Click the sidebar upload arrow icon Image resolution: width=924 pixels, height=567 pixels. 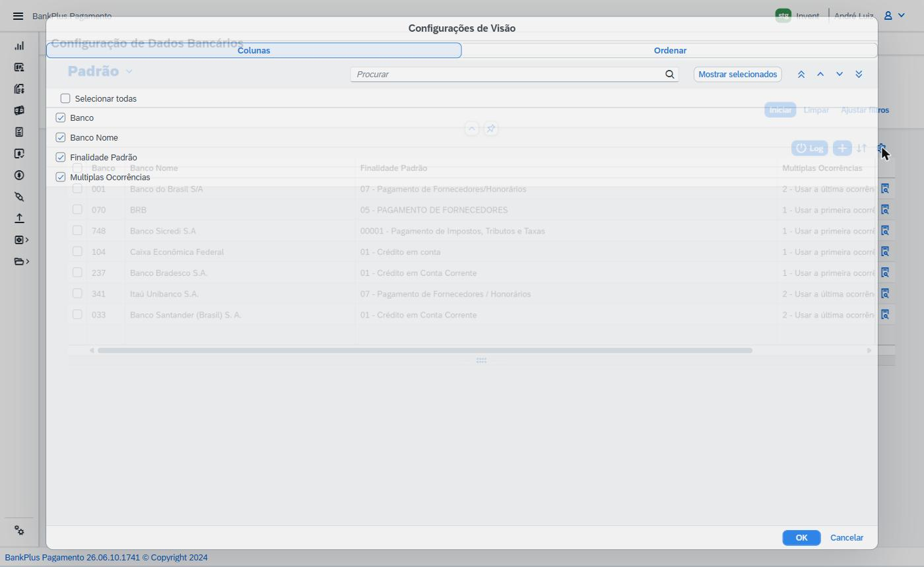(x=19, y=218)
